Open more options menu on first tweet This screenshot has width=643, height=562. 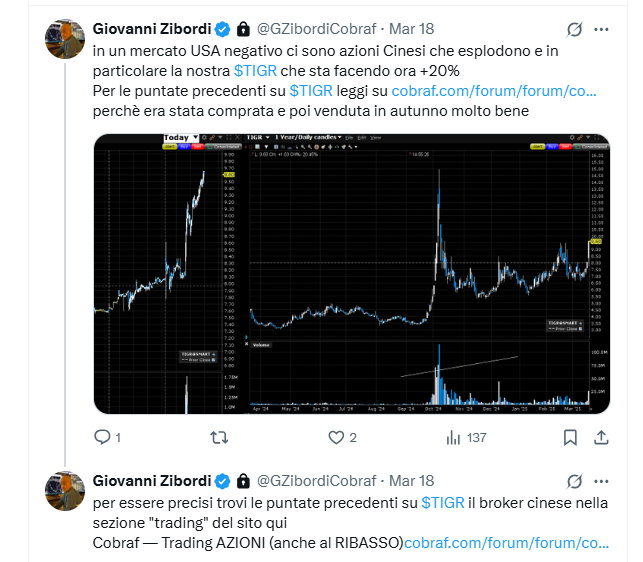click(x=601, y=30)
